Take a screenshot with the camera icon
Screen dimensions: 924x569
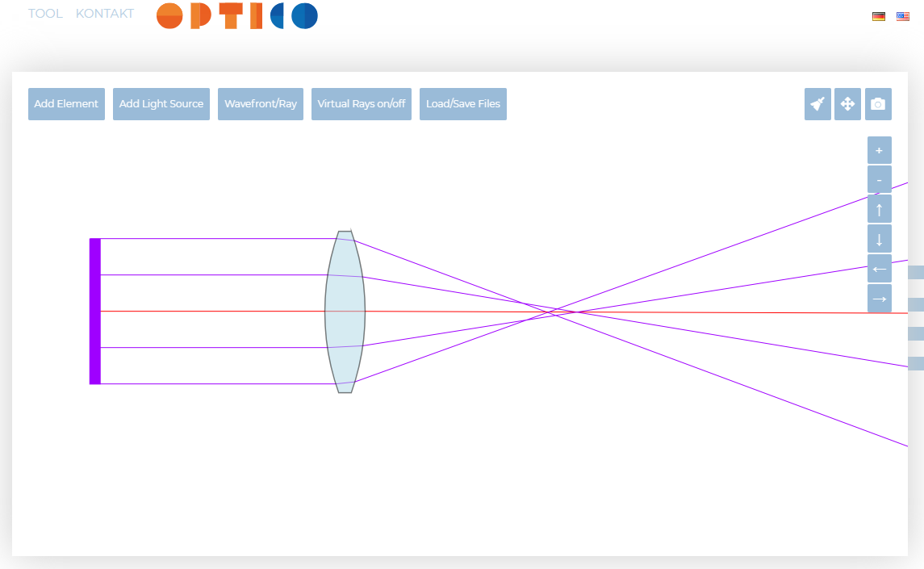click(878, 104)
